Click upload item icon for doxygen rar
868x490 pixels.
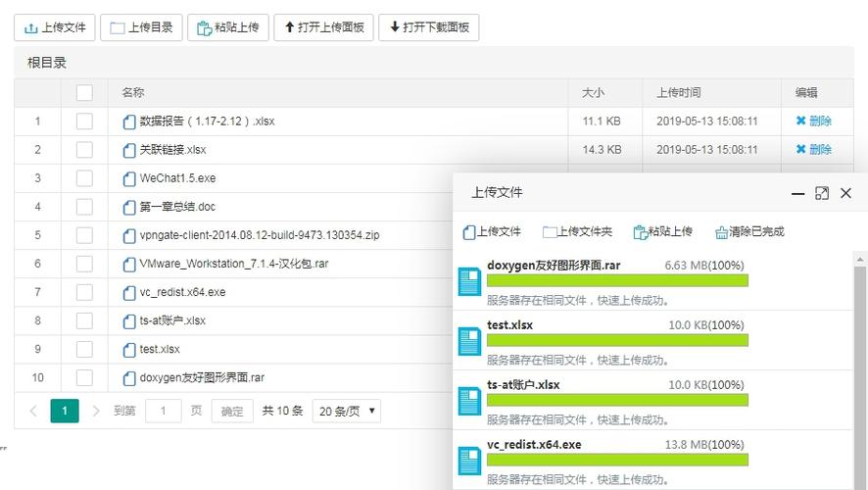click(469, 281)
